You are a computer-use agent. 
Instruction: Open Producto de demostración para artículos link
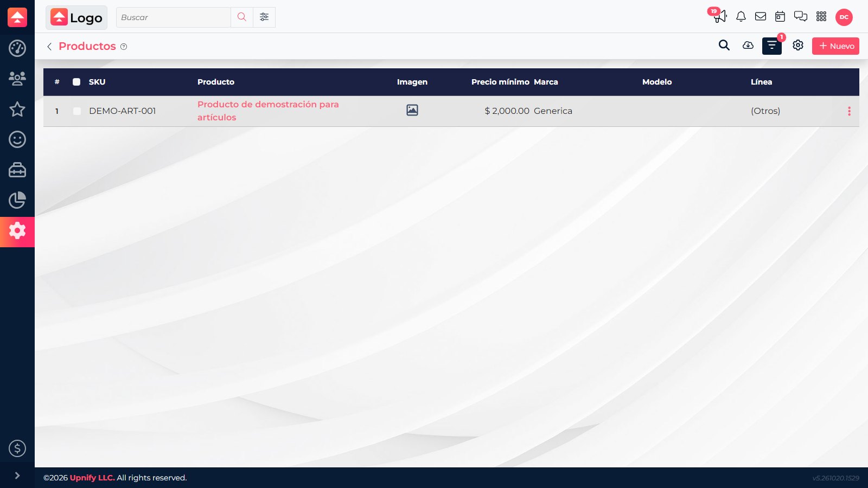pyautogui.click(x=268, y=111)
